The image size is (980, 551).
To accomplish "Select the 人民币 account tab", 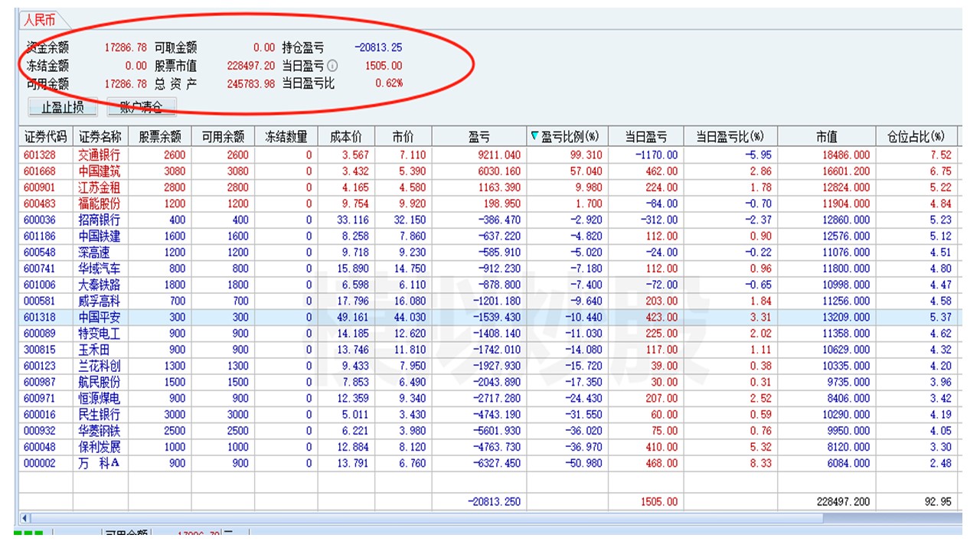I will 39,21.
